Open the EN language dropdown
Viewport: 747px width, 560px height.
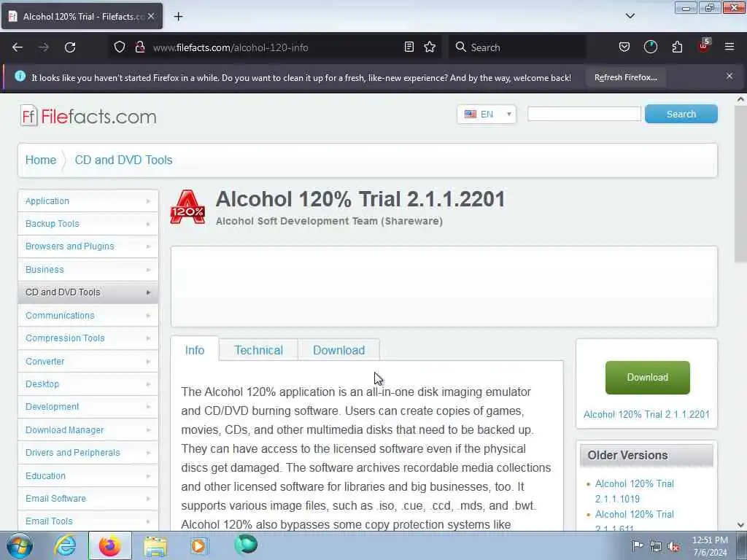click(x=487, y=114)
